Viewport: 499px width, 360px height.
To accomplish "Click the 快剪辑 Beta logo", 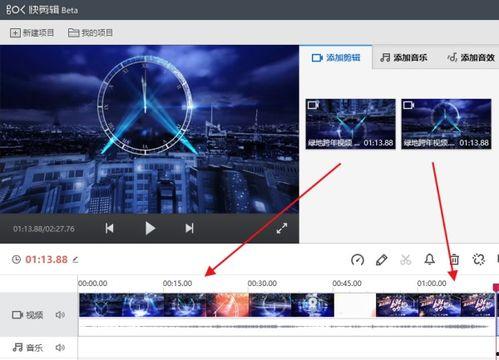I will pyautogui.click(x=42, y=10).
